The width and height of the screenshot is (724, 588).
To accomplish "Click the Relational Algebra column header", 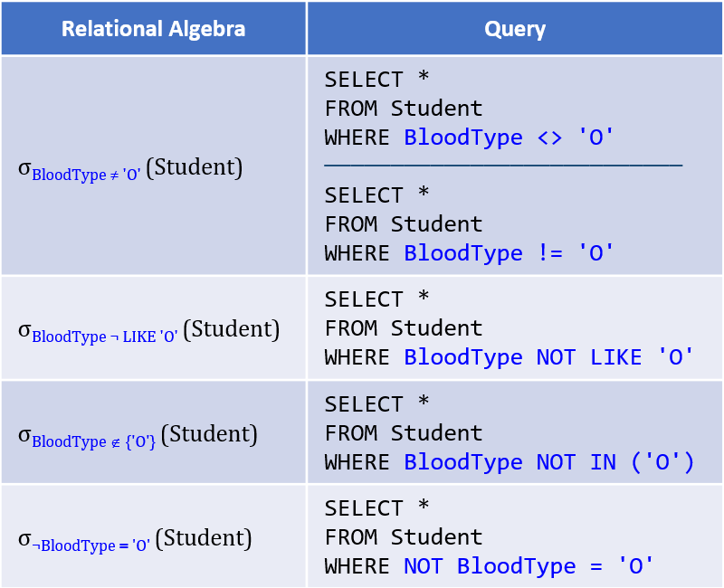I will coord(153,29).
